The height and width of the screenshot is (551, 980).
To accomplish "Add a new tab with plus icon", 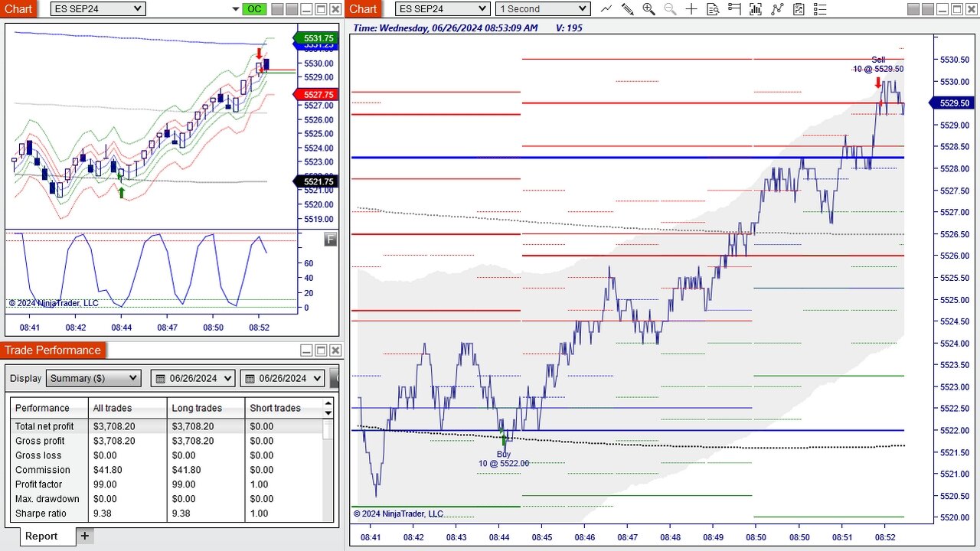I will (85, 536).
